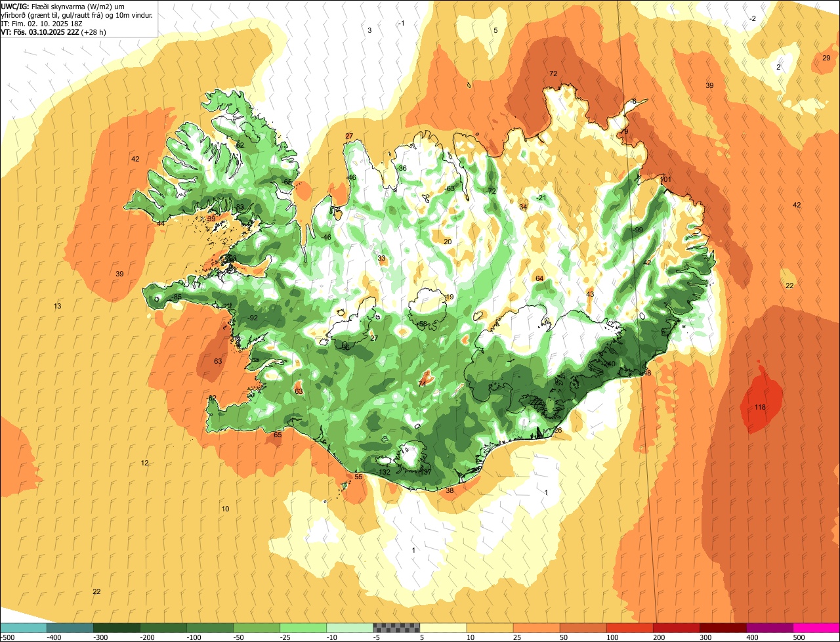The height and width of the screenshot is (642, 840).
Task: Pick the dark maroon 300 to 400 swatch
Action: [723, 628]
